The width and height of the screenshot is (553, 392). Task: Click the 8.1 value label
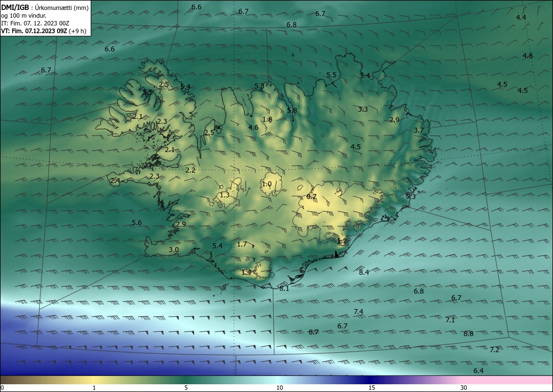point(284,289)
